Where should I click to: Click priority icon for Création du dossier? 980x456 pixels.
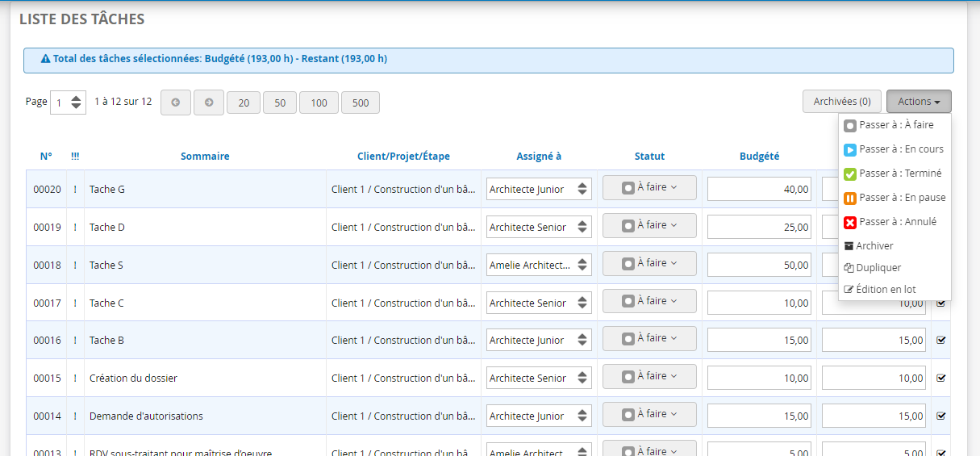click(76, 378)
